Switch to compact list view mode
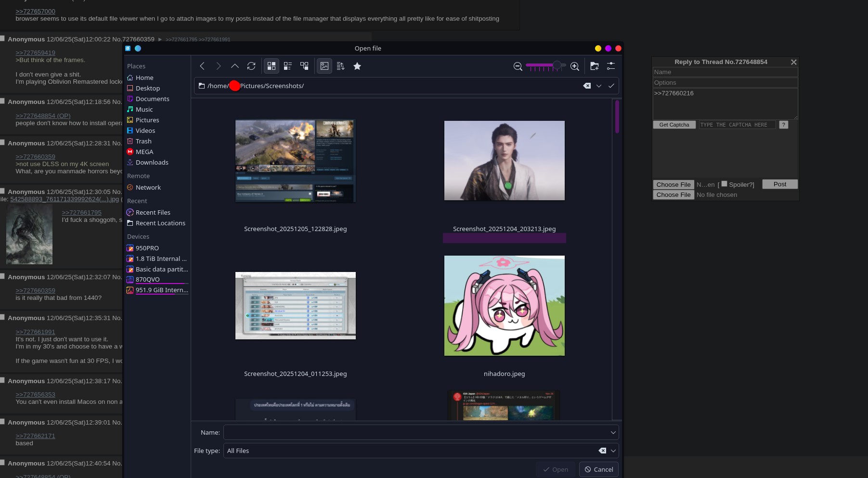Image resolution: width=868 pixels, height=478 pixels. tap(288, 66)
